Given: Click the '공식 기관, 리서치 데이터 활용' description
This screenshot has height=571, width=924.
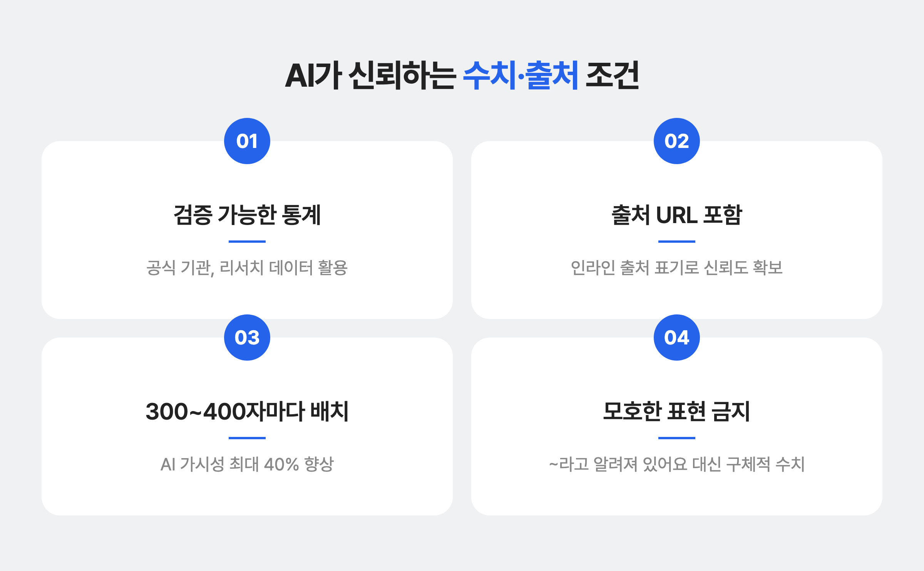Looking at the screenshot, I should coord(247,268).
